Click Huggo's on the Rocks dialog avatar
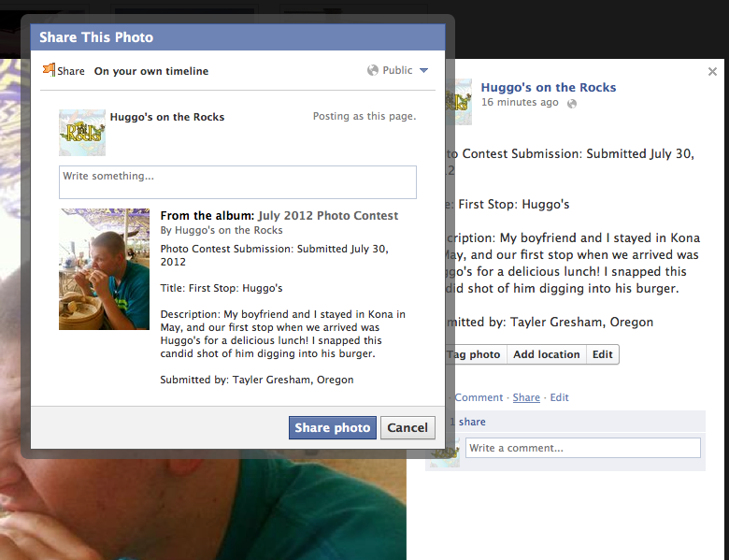 pyautogui.click(x=82, y=133)
